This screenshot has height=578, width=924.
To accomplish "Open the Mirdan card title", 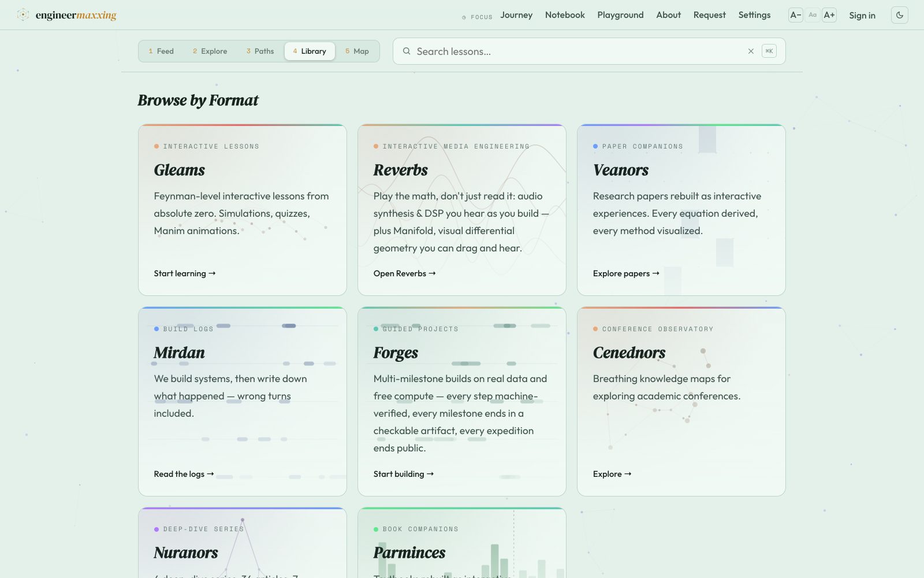I will coord(179,353).
